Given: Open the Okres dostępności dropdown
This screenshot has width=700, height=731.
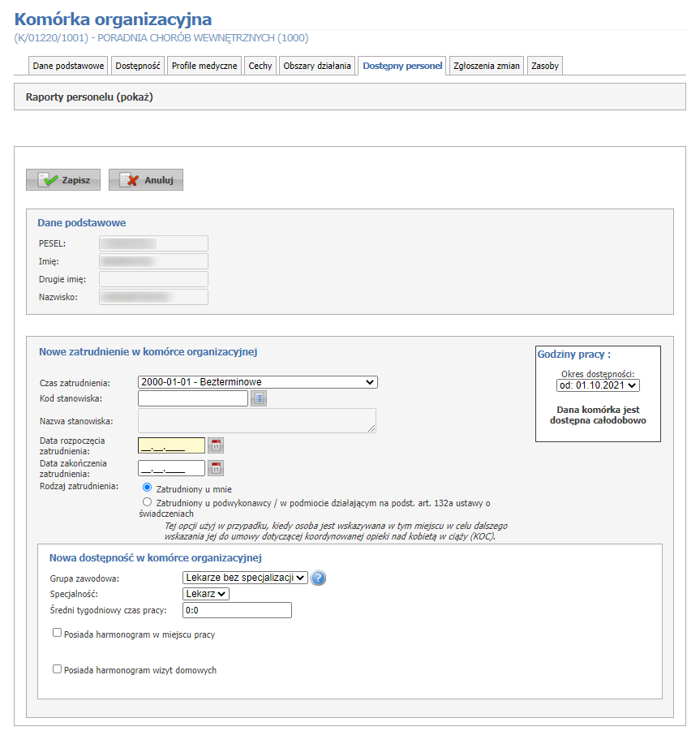Looking at the screenshot, I should (x=598, y=386).
